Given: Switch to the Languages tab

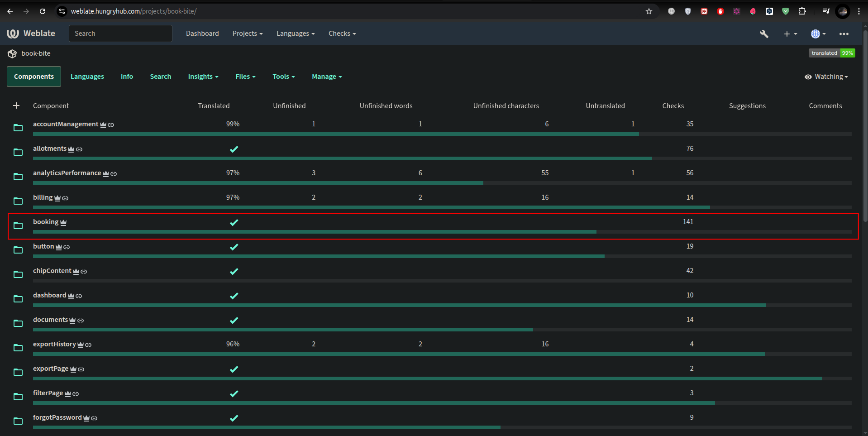Looking at the screenshot, I should [x=87, y=77].
